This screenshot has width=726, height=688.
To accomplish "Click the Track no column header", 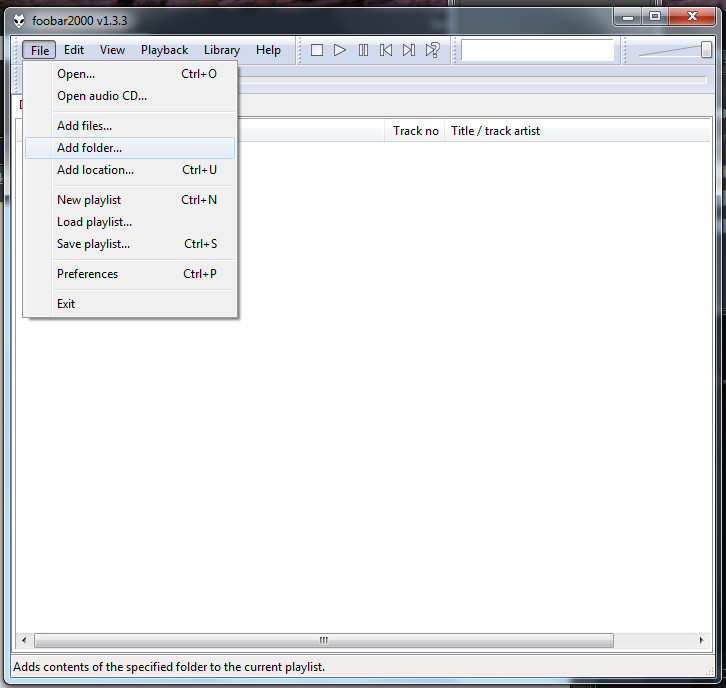I will tap(415, 131).
